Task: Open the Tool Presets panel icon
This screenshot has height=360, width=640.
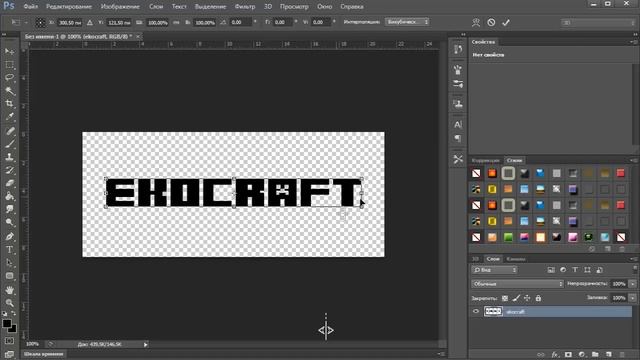Action: coord(458,159)
